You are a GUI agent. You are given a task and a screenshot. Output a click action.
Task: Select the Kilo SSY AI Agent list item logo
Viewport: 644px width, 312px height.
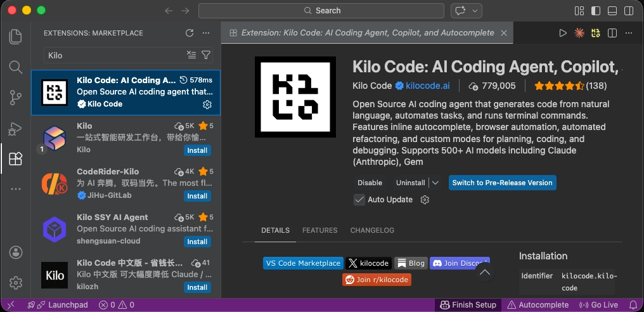click(x=55, y=230)
